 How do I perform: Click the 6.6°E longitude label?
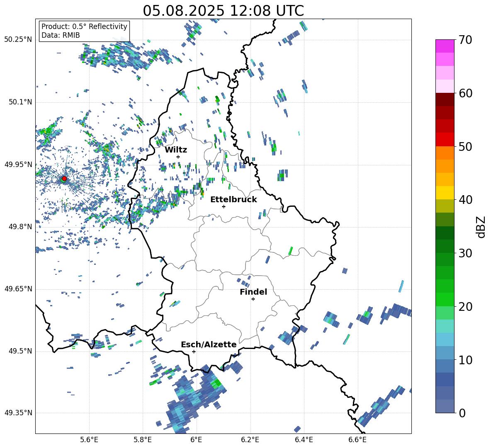click(x=357, y=440)
